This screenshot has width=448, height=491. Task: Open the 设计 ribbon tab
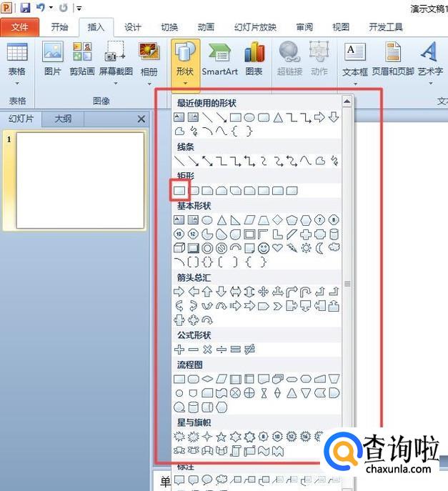[133, 27]
